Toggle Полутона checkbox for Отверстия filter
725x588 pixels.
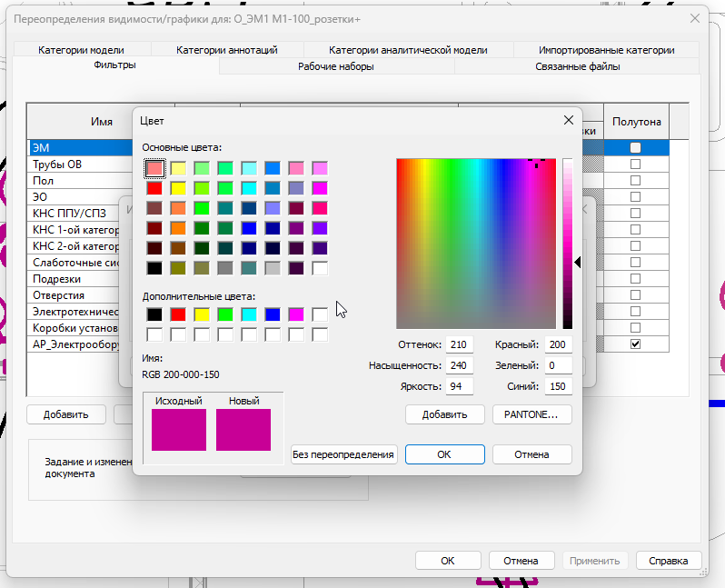point(635,295)
